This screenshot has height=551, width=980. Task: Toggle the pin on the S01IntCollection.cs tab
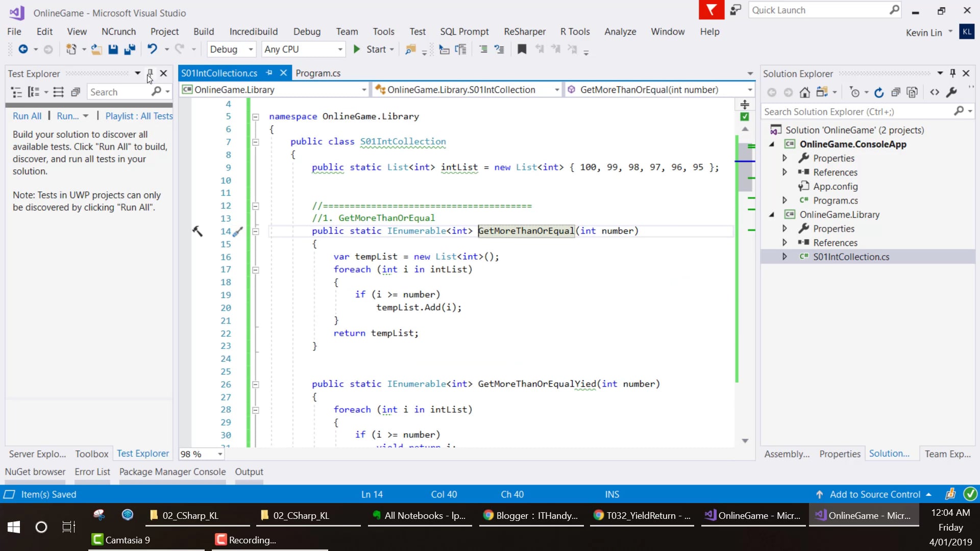tap(269, 73)
